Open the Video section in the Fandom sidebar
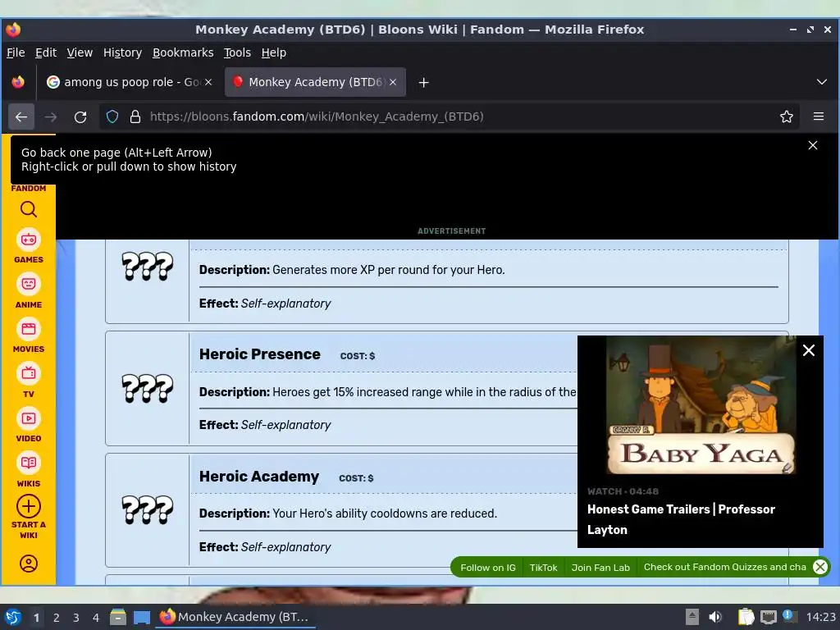This screenshot has height=630, width=840. [29, 425]
